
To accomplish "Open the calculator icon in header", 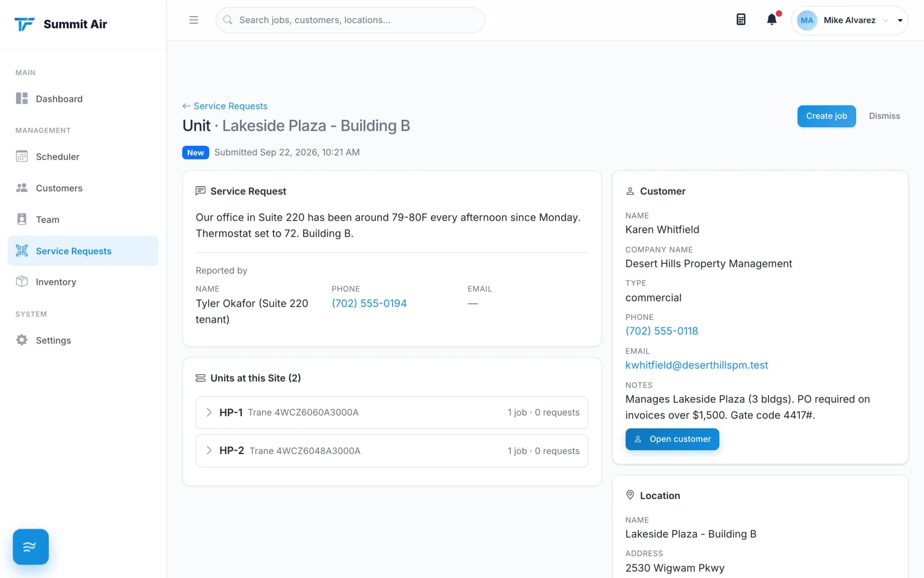I will click(741, 20).
